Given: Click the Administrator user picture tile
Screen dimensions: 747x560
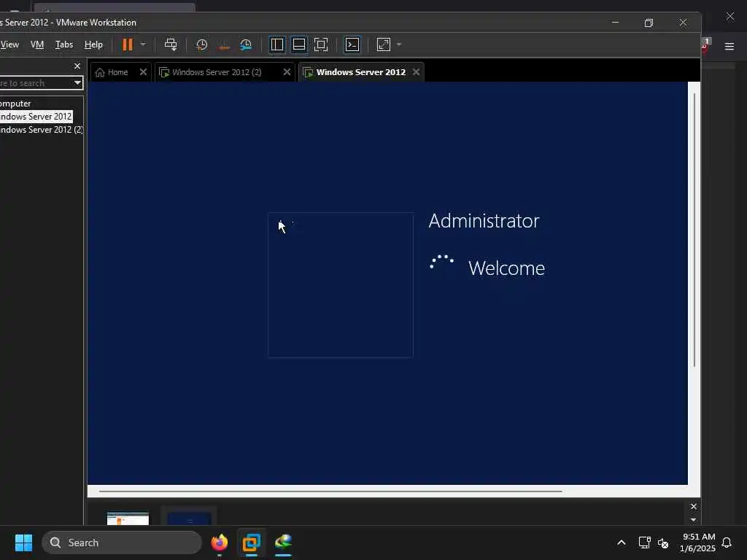Looking at the screenshot, I should (x=341, y=285).
